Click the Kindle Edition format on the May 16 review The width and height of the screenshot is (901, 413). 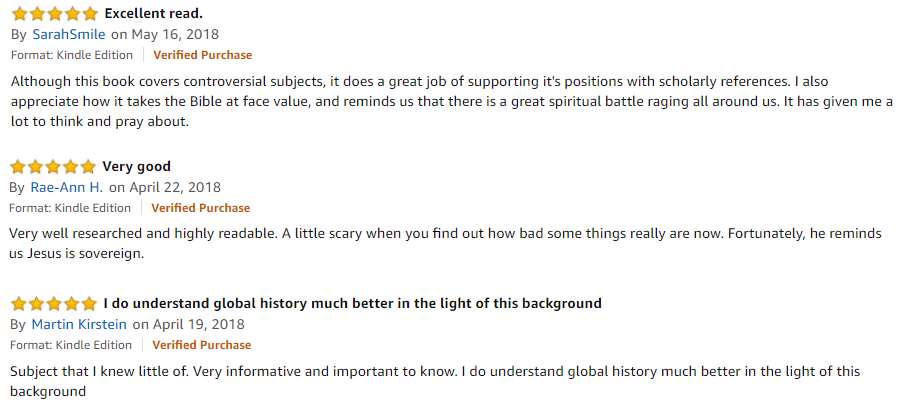click(72, 55)
